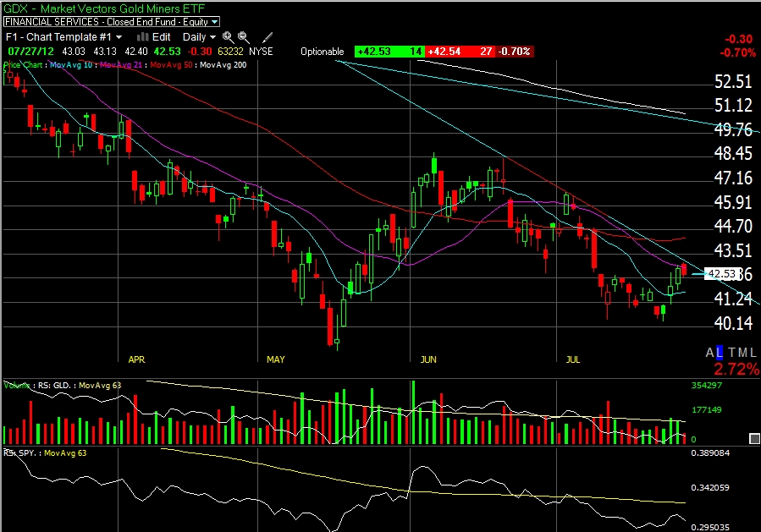
Task: Click the green closing price 42.53
Action: pyautogui.click(x=168, y=52)
